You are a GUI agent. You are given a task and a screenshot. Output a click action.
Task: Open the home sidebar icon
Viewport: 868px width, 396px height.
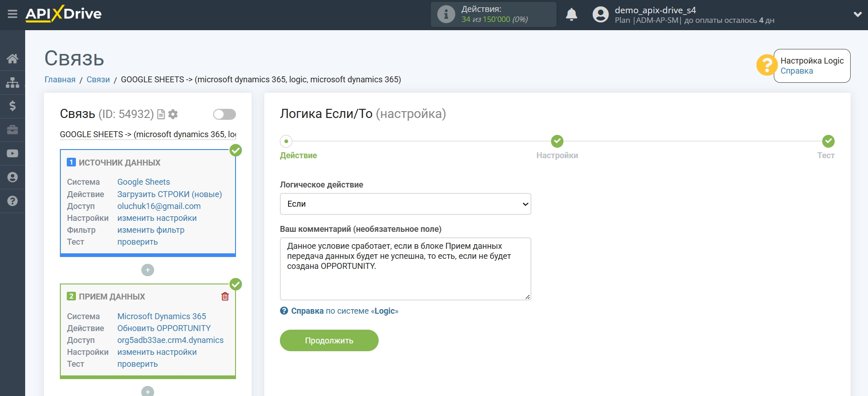click(x=12, y=59)
